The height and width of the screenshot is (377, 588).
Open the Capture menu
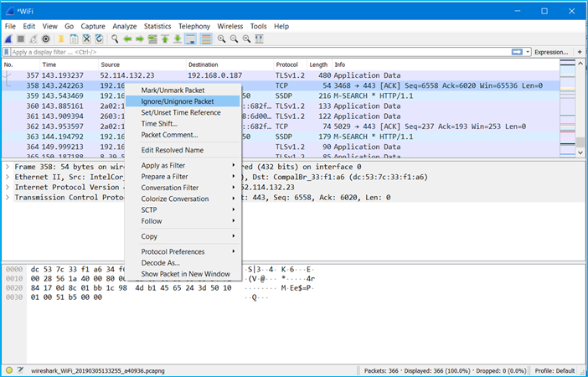93,26
